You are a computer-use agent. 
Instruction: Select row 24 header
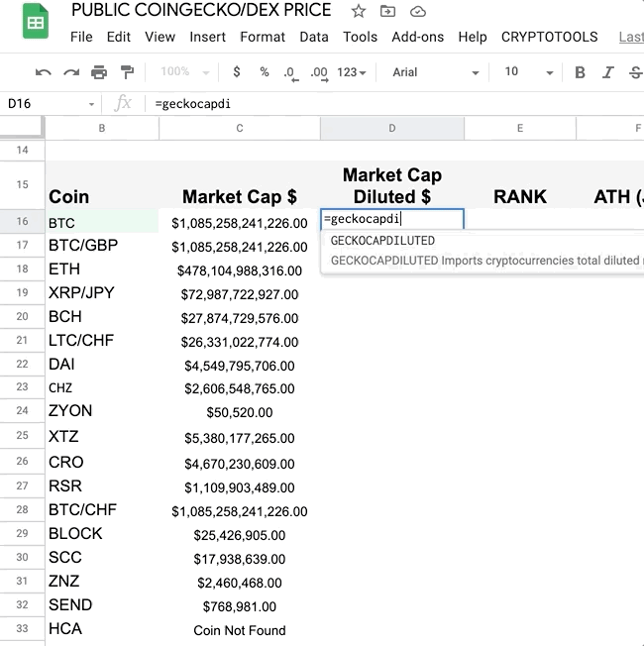point(22,411)
